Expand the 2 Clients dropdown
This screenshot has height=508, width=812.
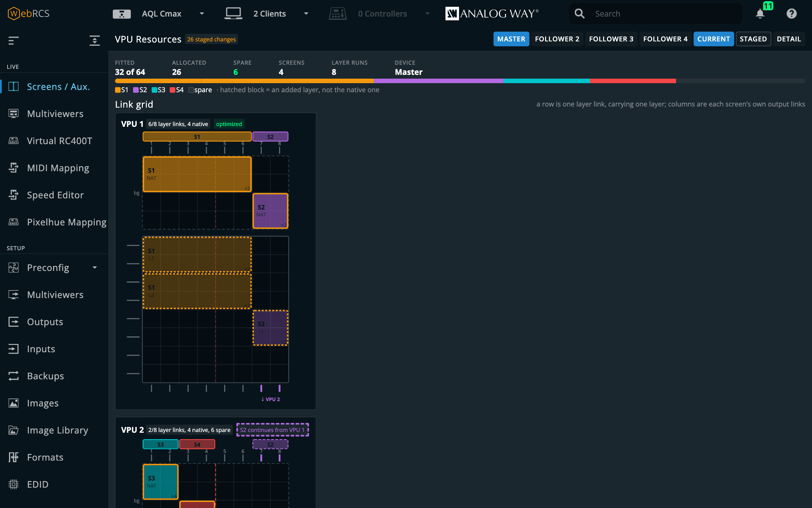306,14
